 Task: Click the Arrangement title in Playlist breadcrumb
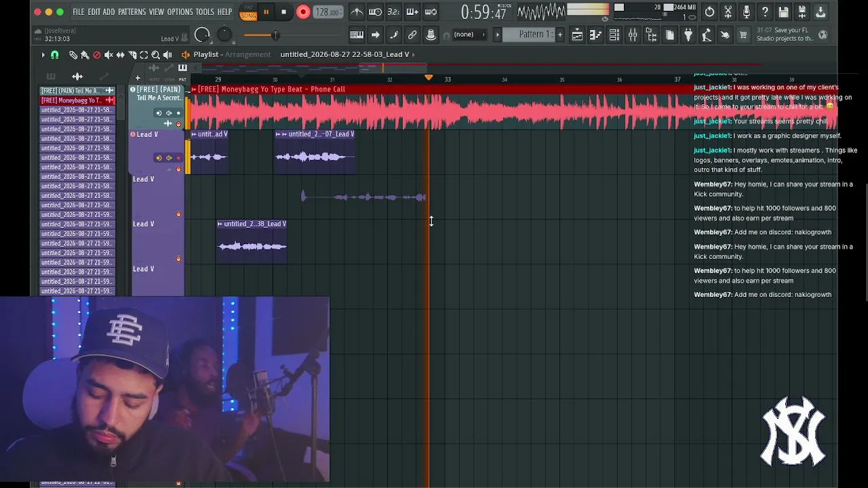(x=248, y=54)
